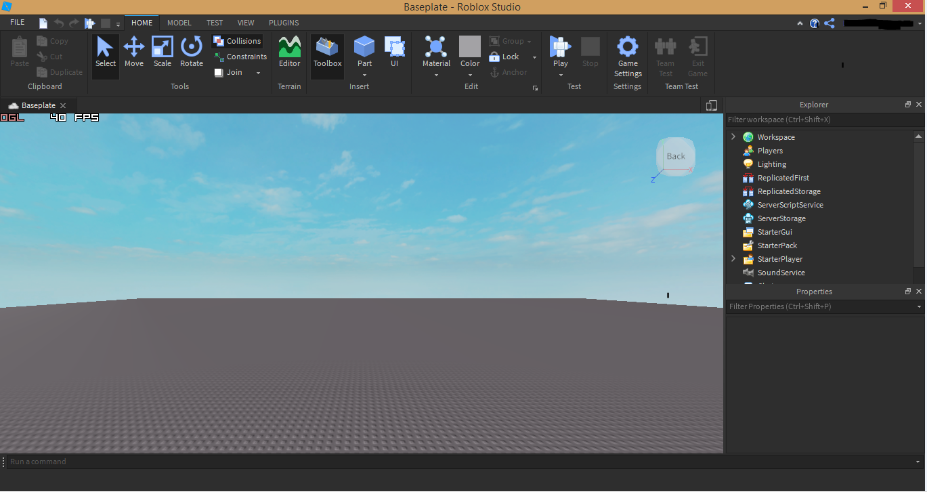Click the Redo arrow
Viewport: 927px width, 492px height.
click(74, 23)
